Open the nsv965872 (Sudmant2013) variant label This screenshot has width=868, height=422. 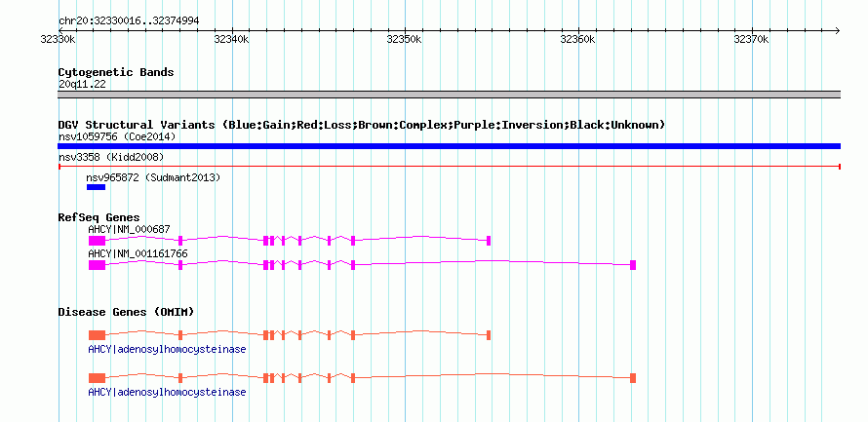pyautogui.click(x=153, y=177)
